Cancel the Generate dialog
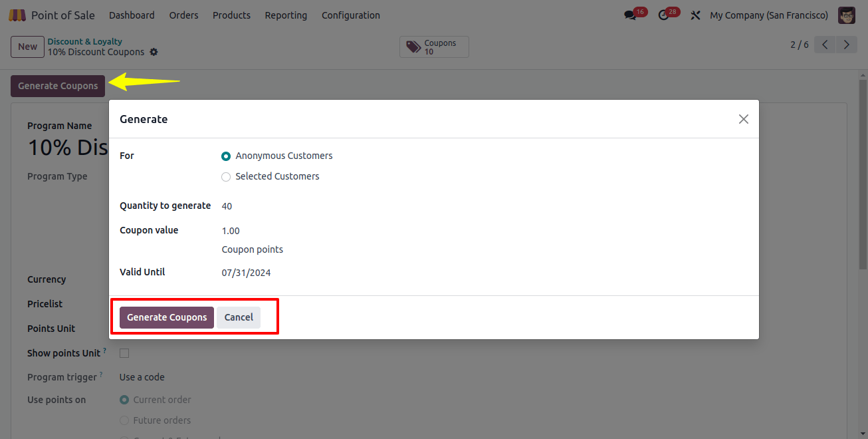Viewport: 868px width, 439px height. click(239, 317)
